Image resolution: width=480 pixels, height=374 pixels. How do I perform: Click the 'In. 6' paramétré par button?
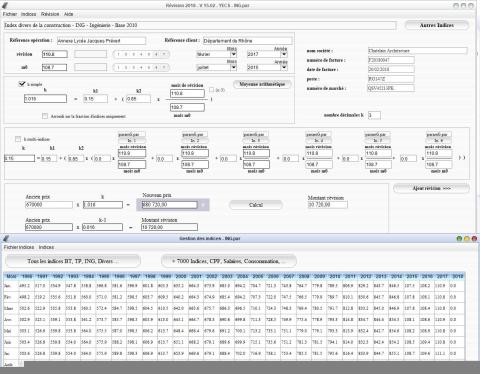coord(439,141)
